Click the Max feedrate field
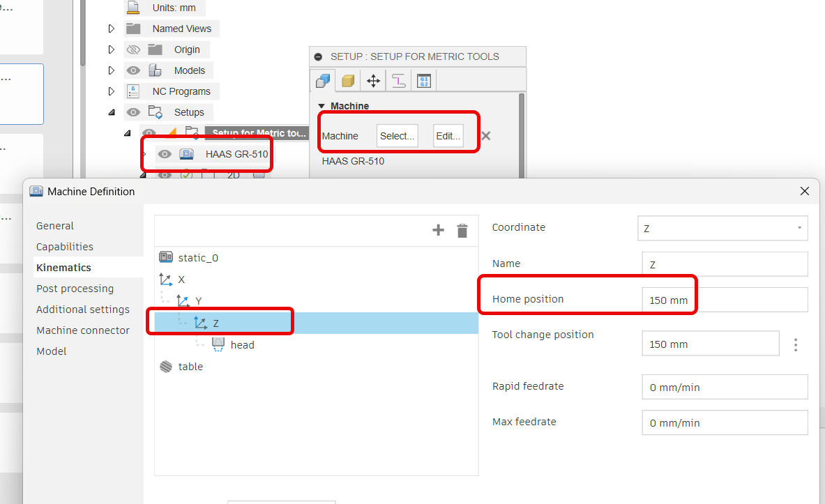The image size is (825, 504). 725,423
